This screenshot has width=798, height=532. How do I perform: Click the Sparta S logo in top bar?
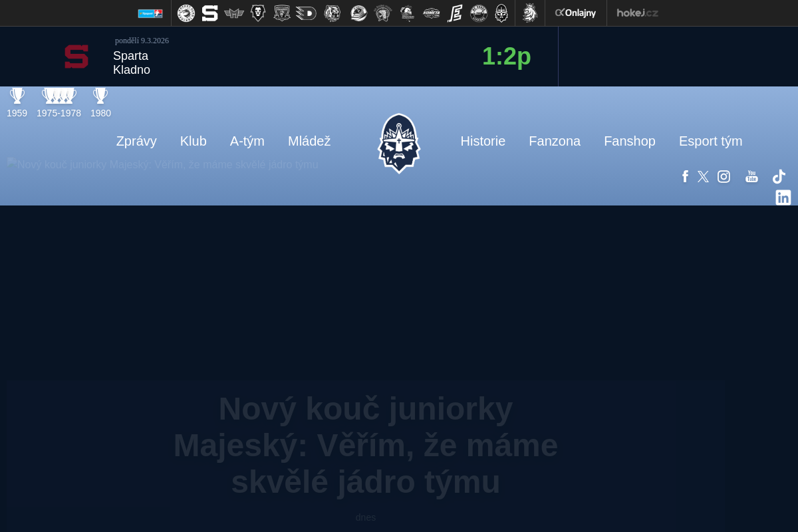[210, 13]
